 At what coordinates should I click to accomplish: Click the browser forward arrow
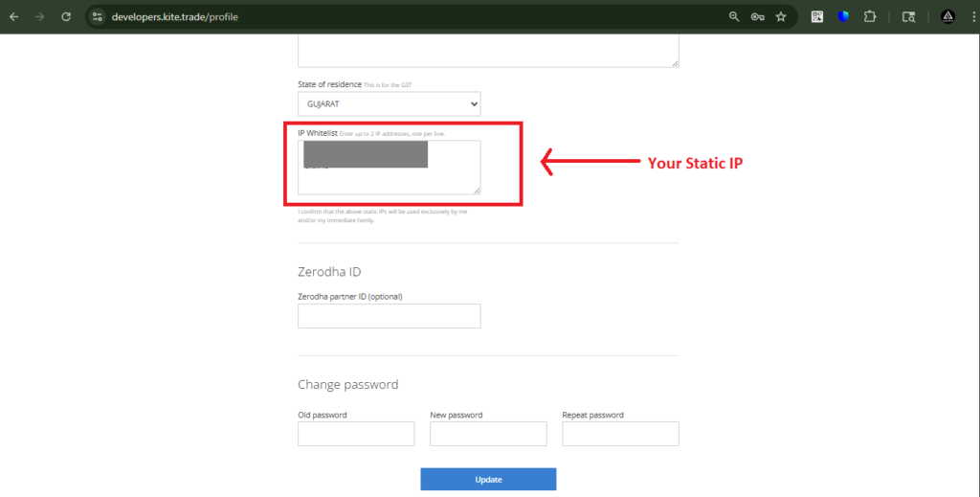(40, 16)
